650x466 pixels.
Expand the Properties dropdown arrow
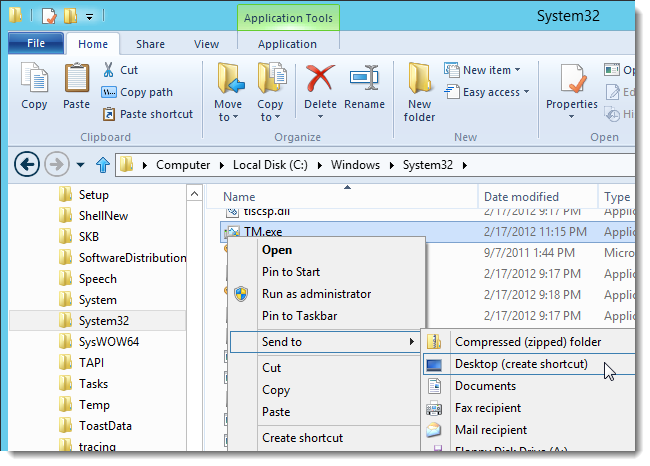(x=572, y=117)
